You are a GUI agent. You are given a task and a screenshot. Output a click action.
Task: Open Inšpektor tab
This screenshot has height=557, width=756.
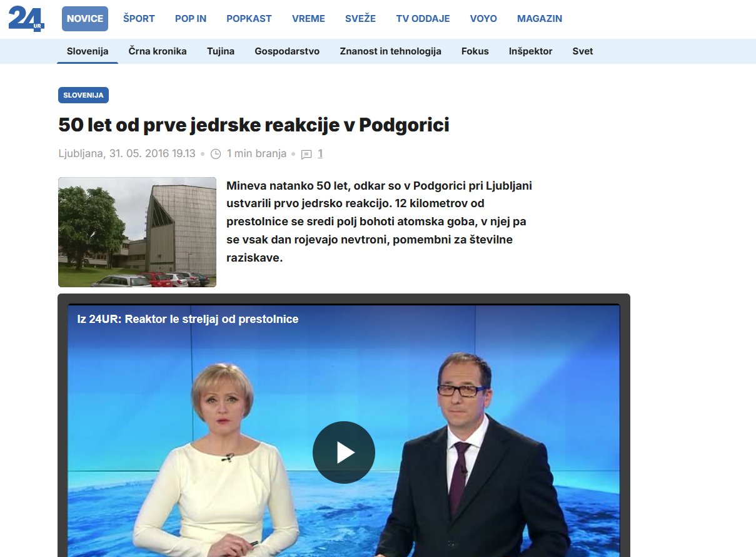tap(530, 51)
